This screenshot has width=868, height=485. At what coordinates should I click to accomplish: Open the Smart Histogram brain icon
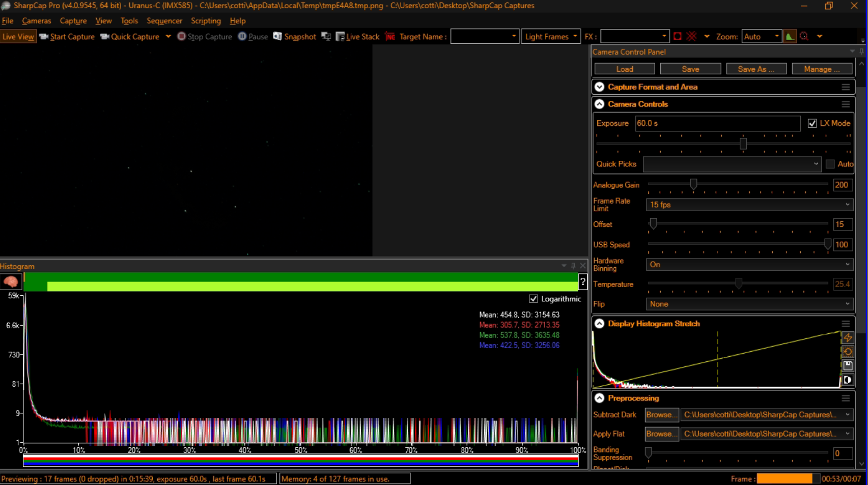pyautogui.click(x=11, y=282)
